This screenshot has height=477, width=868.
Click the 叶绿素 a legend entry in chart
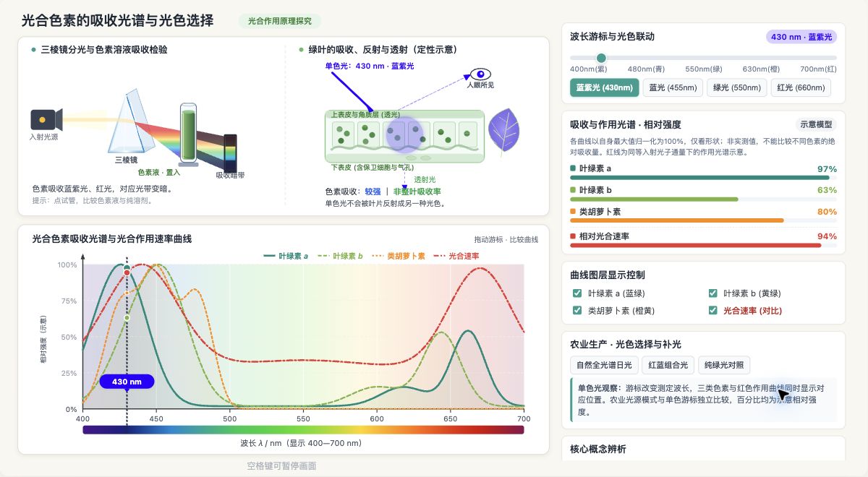point(286,256)
